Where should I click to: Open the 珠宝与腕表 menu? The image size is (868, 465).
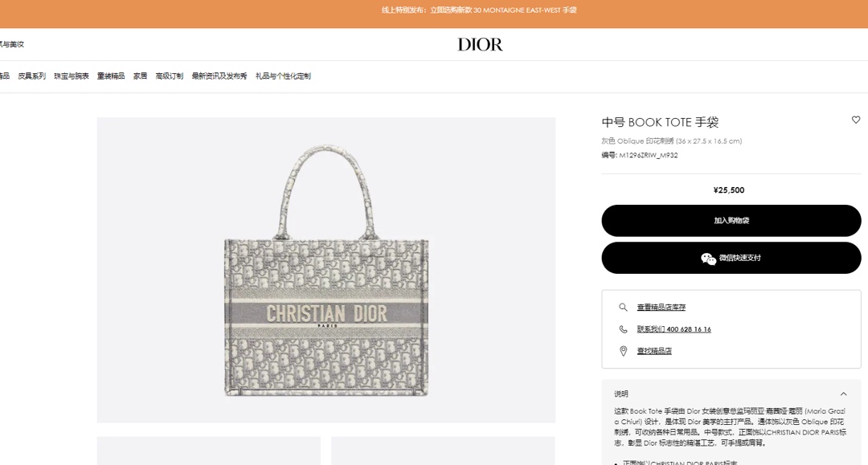point(72,76)
